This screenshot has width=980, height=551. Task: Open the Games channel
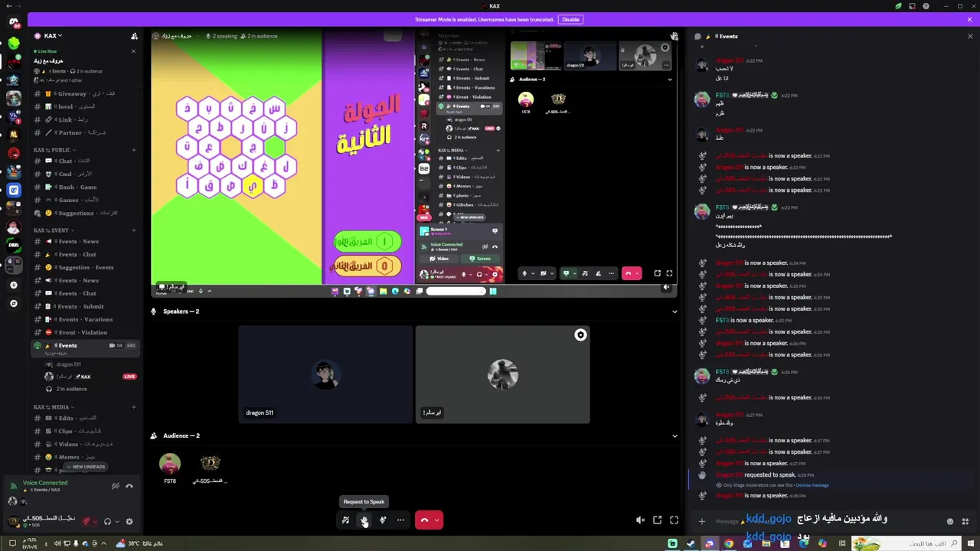tap(87, 200)
